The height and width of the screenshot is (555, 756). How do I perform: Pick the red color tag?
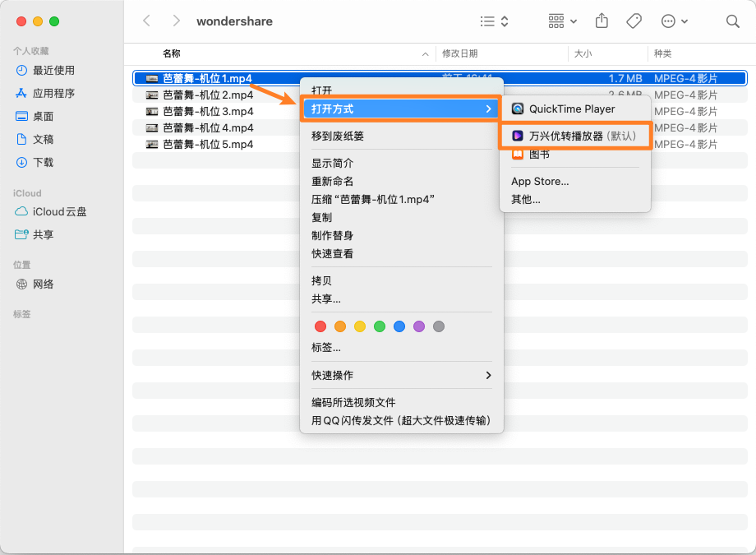[x=320, y=326]
